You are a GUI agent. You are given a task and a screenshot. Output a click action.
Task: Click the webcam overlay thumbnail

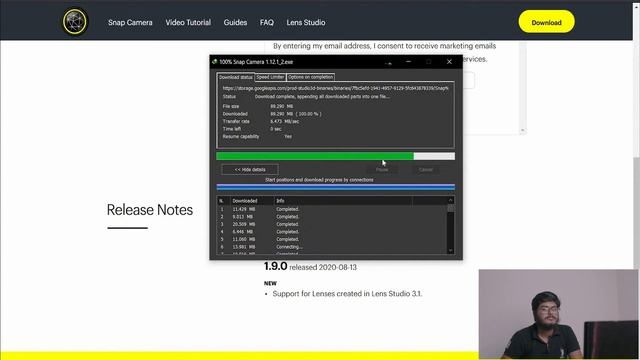pos(558,314)
